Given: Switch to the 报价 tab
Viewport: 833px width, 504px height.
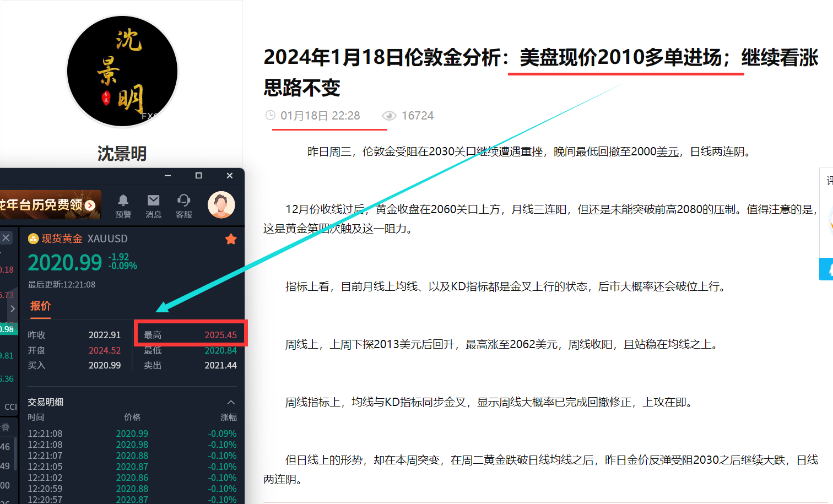Looking at the screenshot, I should [40, 306].
